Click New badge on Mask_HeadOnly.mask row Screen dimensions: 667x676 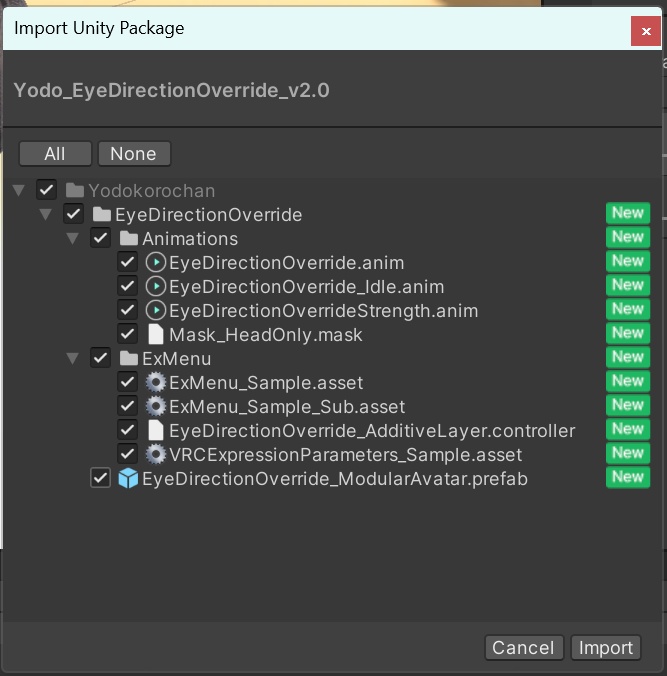coord(628,333)
